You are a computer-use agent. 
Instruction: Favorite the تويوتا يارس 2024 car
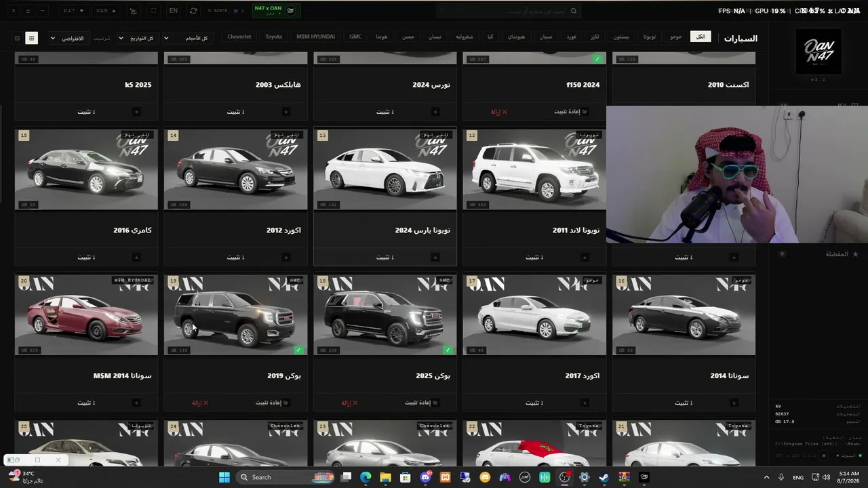click(435, 258)
